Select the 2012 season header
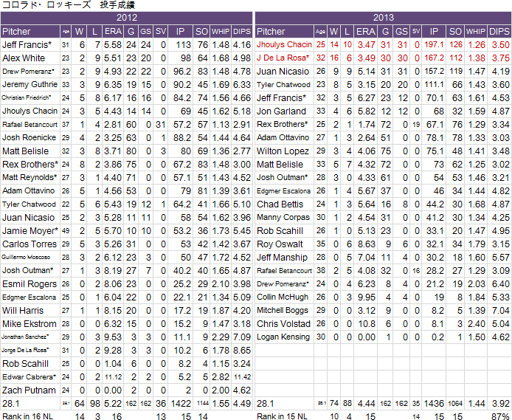The width and height of the screenshot is (512, 420). click(127, 18)
